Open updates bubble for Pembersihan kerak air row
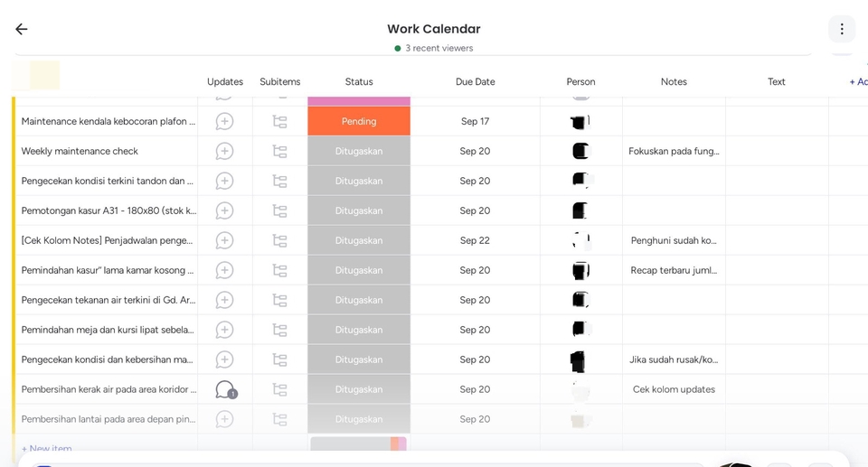Image resolution: width=868 pixels, height=467 pixels. (224, 389)
